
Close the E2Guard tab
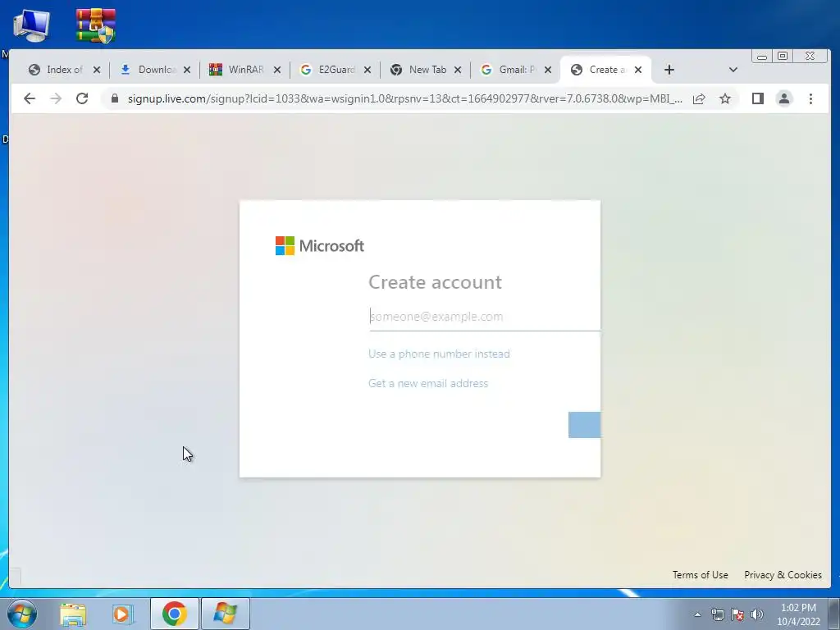click(x=367, y=70)
